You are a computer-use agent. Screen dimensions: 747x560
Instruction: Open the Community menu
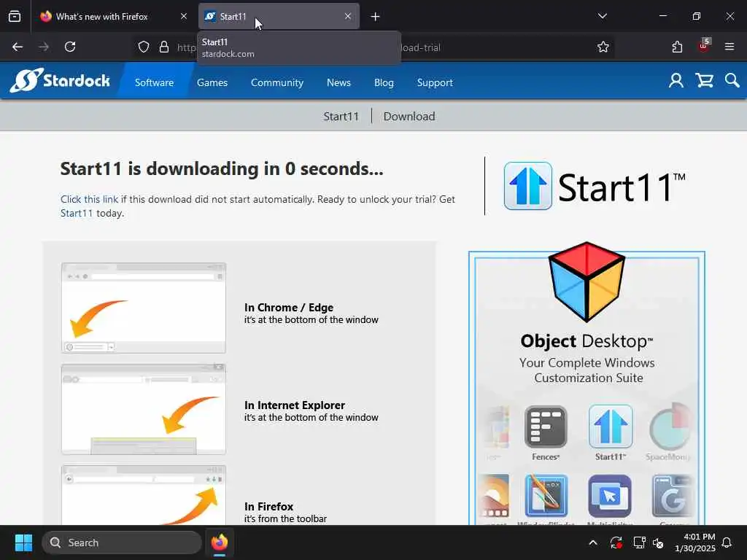coord(276,82)
